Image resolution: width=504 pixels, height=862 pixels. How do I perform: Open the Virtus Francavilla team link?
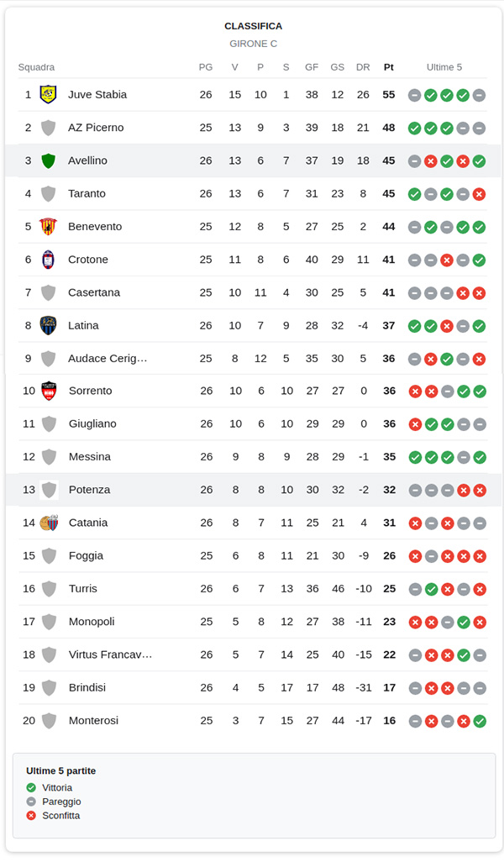pos(110,654)
